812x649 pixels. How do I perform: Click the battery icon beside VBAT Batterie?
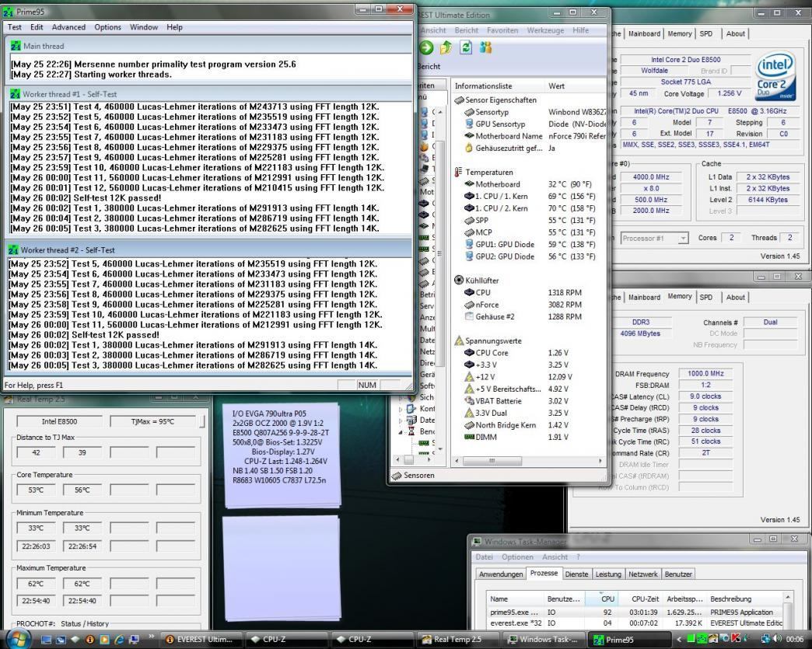pos(469,401)
